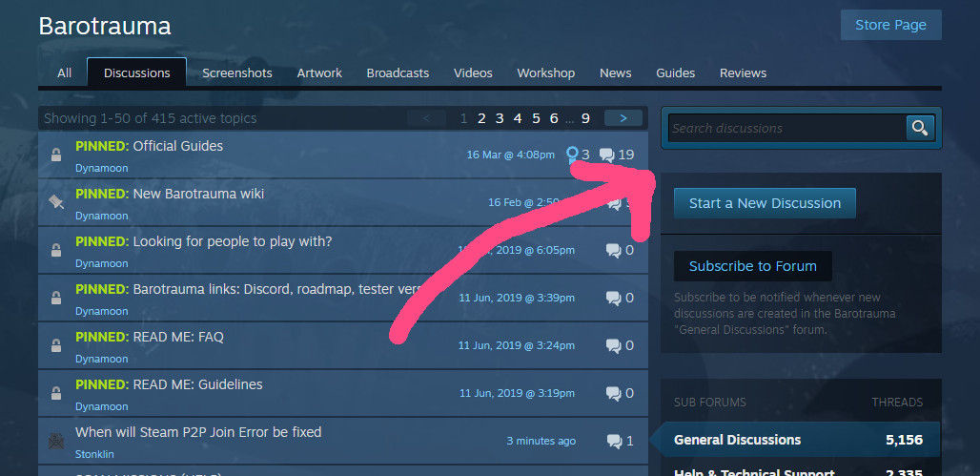The height and width of the screenshot is (476, 980).
Task: Go to previous page using left arrow
Action: (426, 118)
